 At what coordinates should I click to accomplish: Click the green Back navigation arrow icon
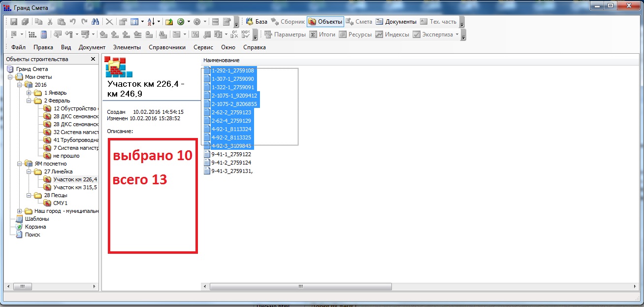[x=181, y=22]
